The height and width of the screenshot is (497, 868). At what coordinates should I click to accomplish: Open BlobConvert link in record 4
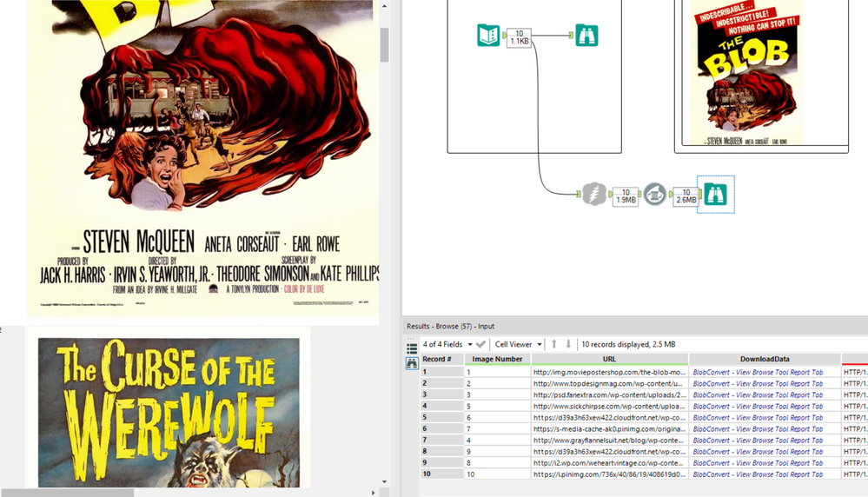(x=758, y=407)
